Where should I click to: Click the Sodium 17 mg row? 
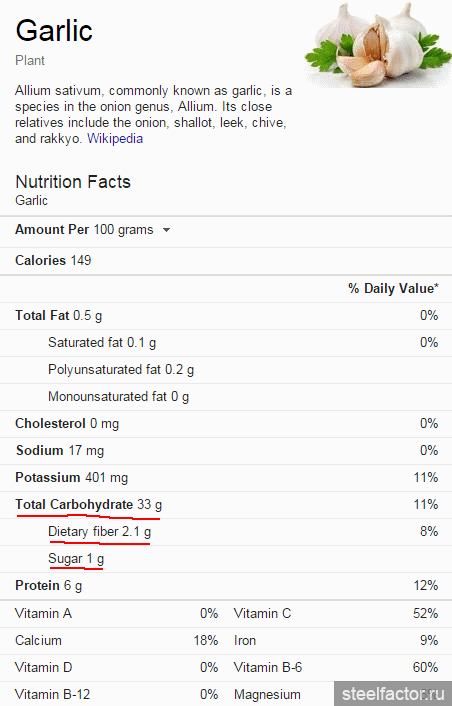226,451
